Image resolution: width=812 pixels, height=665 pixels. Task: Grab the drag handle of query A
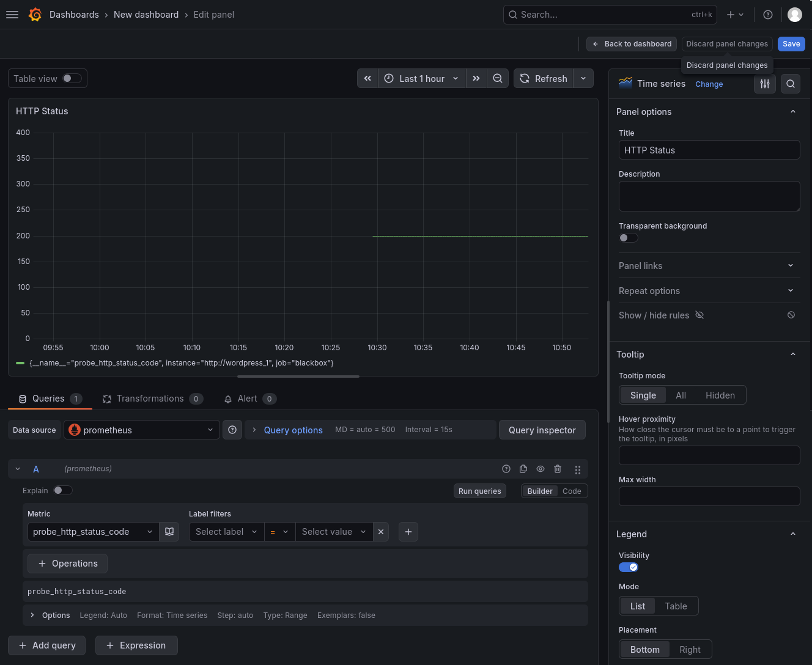point(578,469)
